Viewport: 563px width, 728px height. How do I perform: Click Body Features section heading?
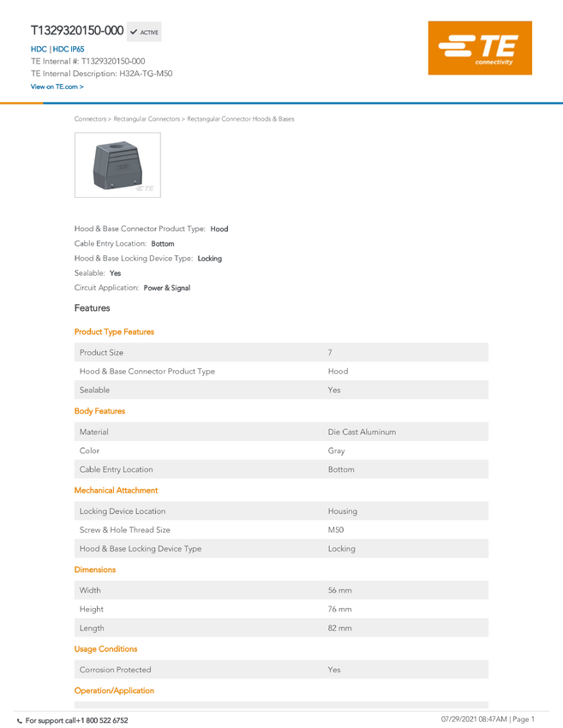100,411
